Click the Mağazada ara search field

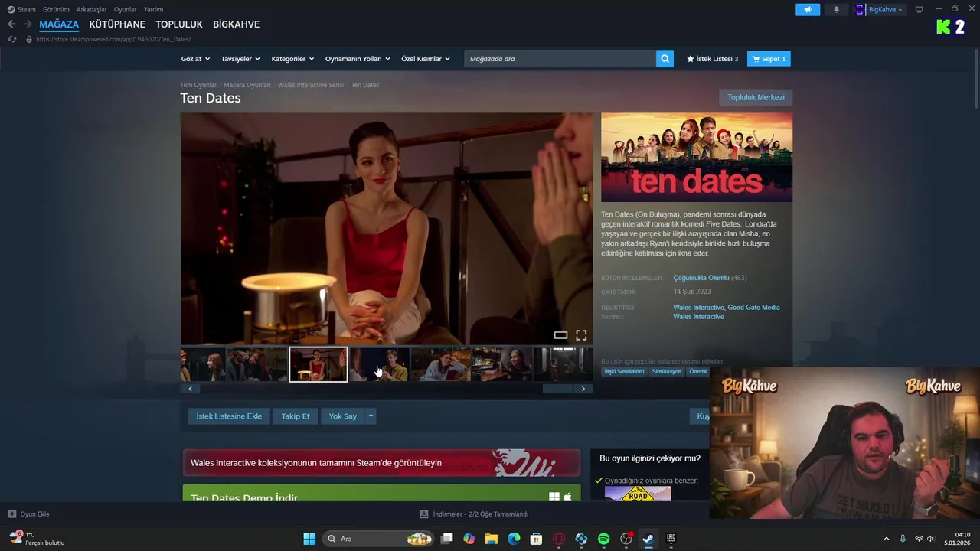(x=560, y=59)
